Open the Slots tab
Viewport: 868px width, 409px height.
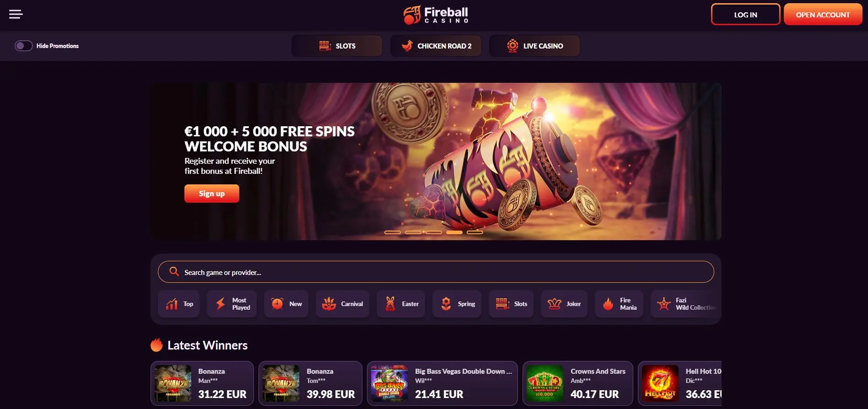click(337, 46)
